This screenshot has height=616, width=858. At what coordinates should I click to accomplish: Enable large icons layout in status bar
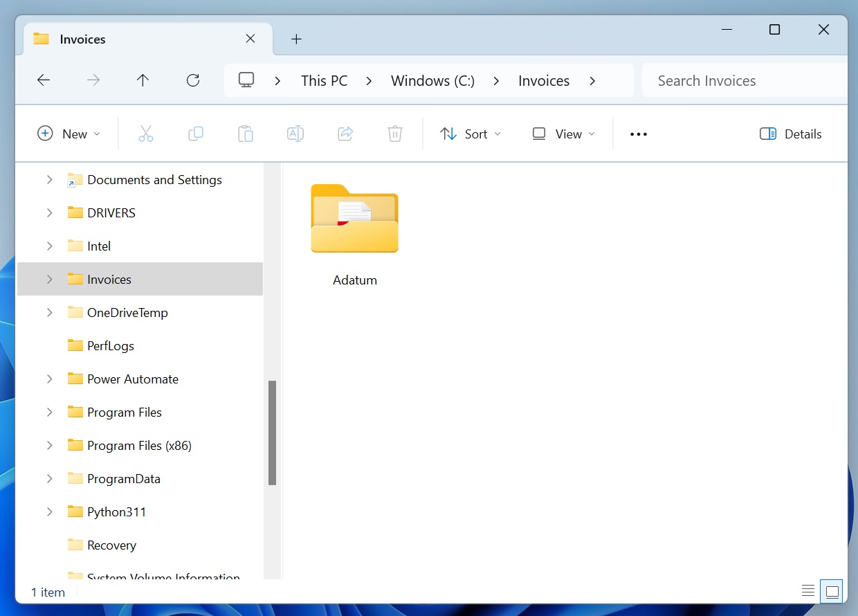(x=831, y=591)
